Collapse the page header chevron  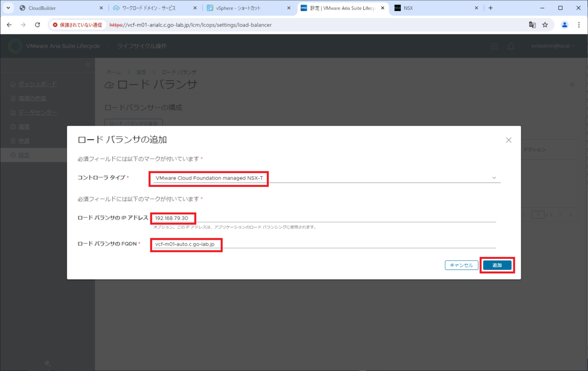pos(572,85)
